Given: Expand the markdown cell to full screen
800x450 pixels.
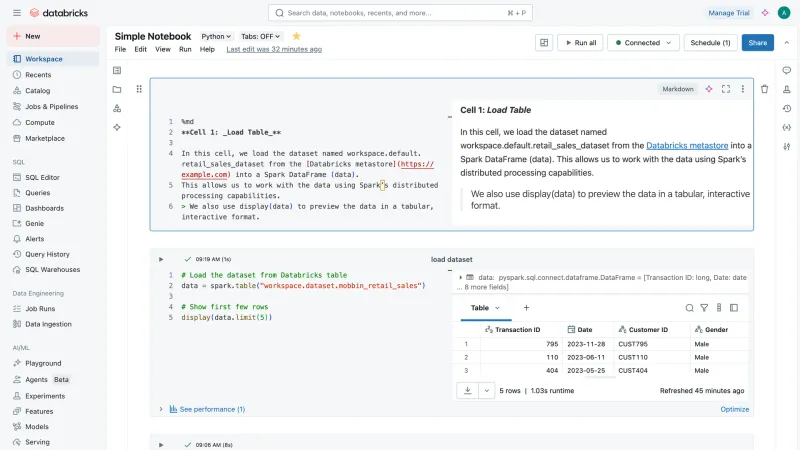Looking at the screenshot, I should [726, 89].
